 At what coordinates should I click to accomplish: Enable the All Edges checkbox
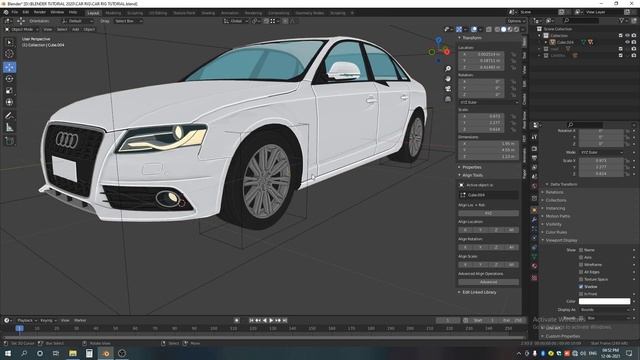581,272
